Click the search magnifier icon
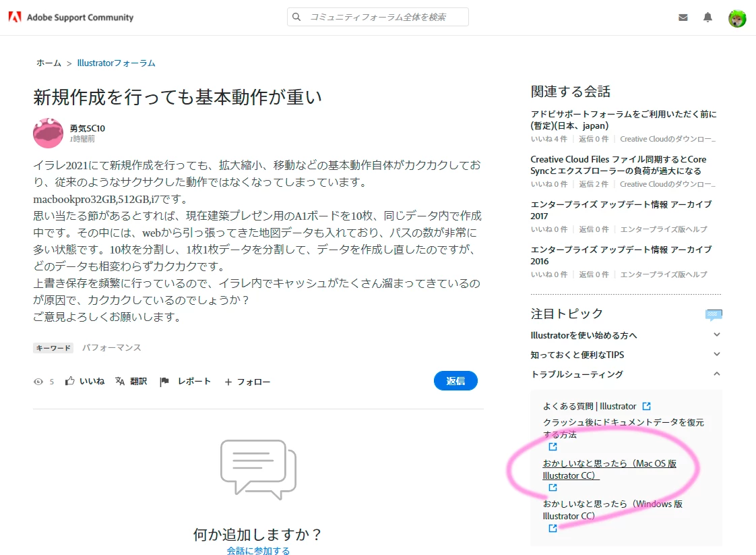 coord(296,17)
